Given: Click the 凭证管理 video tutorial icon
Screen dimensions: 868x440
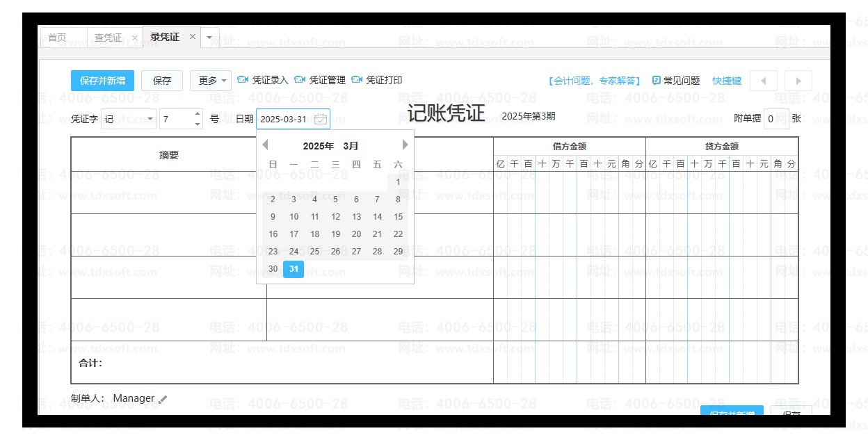Looking at the screenshot, I should pos(300,80).
